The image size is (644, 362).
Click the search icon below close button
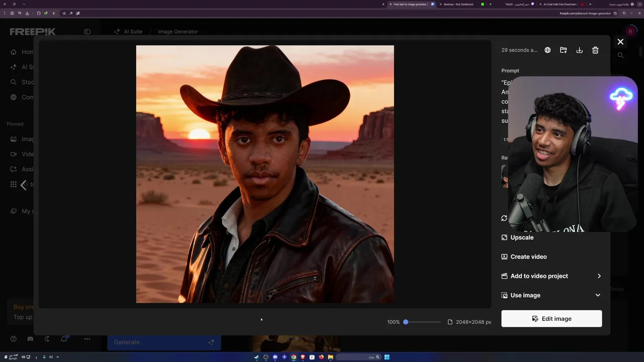[x=620, y=55]
